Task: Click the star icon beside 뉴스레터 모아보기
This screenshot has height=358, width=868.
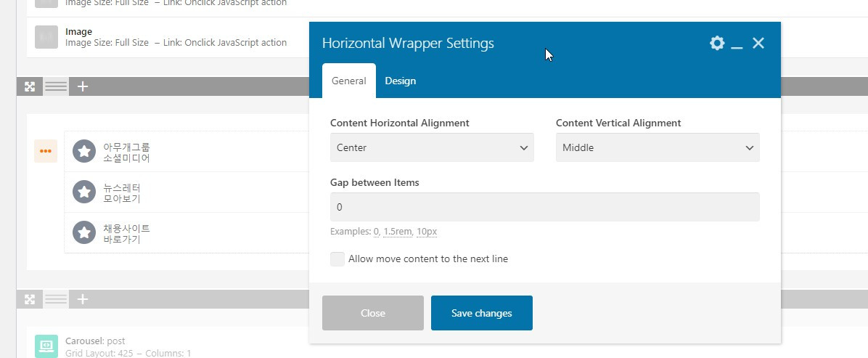Action: [85, 192]
